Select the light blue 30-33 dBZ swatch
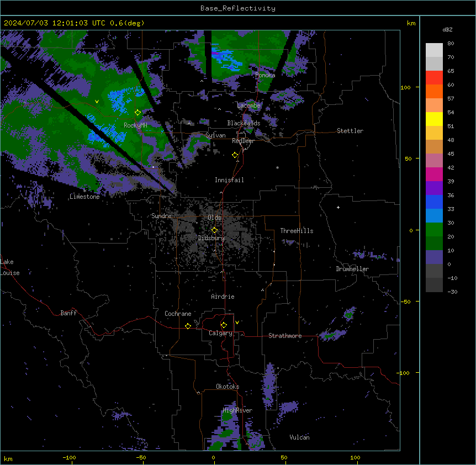476x465 pixels. [434, 215]
